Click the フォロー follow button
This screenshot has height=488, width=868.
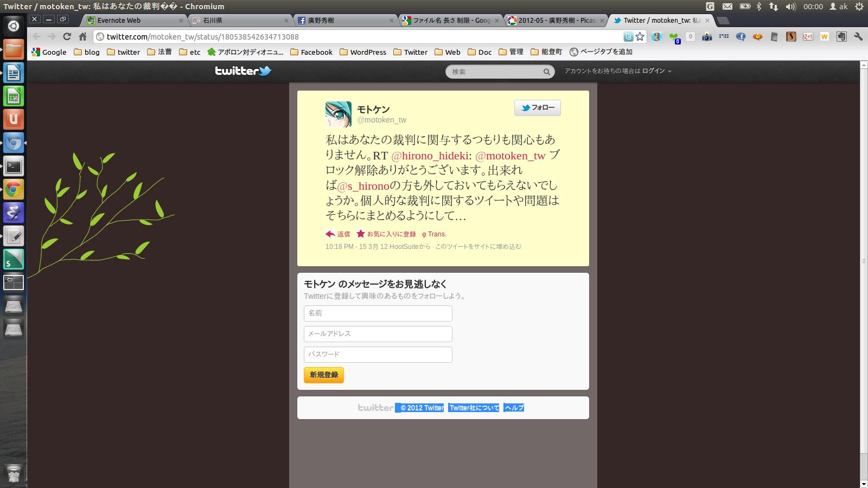click(538, 108)
